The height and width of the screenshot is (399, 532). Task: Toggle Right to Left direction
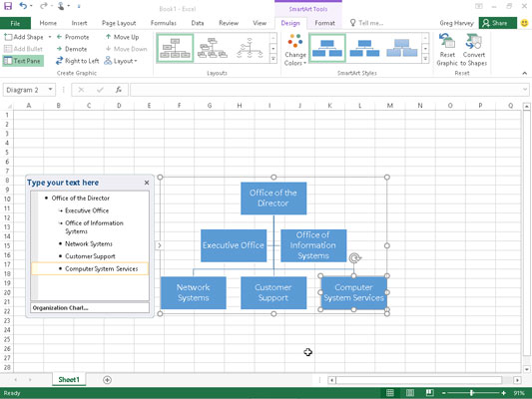(x=78, y=61)
